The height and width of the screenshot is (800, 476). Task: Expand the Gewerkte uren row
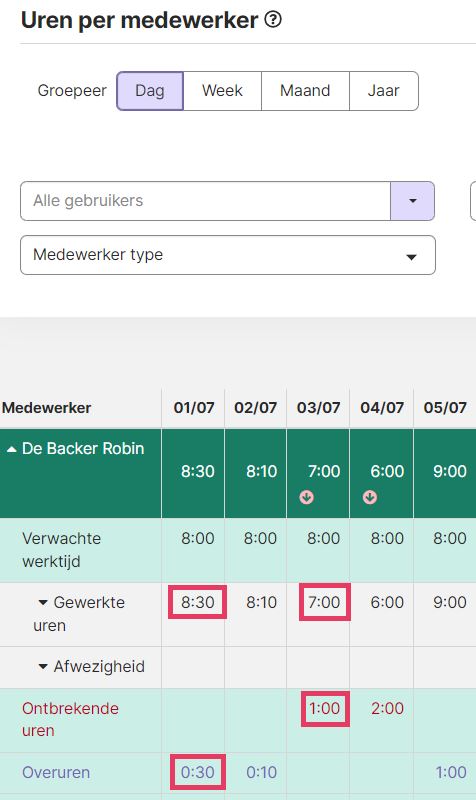coord(43,603)
